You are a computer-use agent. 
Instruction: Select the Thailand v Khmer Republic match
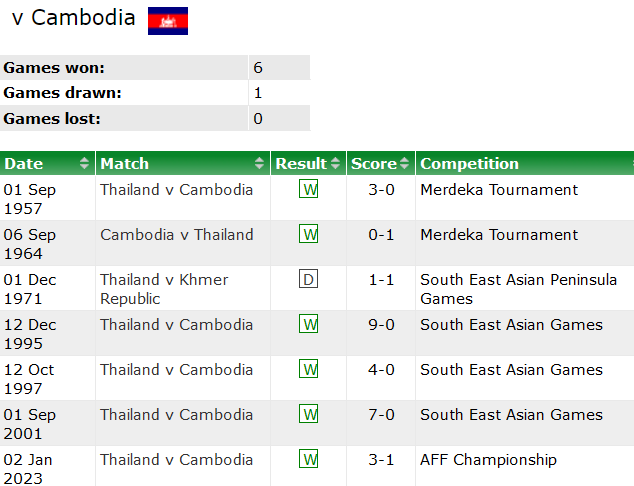164,289
